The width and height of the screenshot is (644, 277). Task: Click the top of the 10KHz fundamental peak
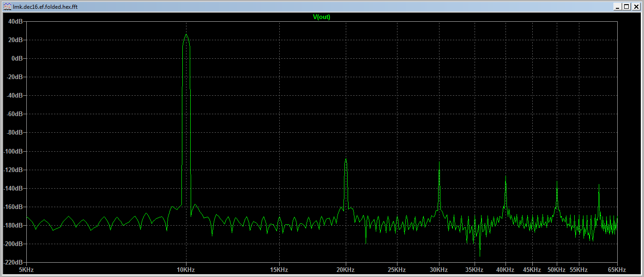click(186, 35)
